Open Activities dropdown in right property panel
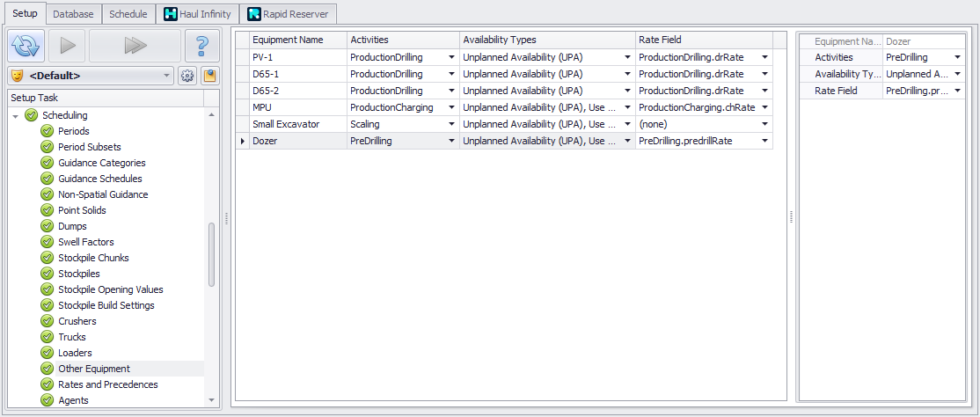 pyautogui.click(x=957, y=57)
